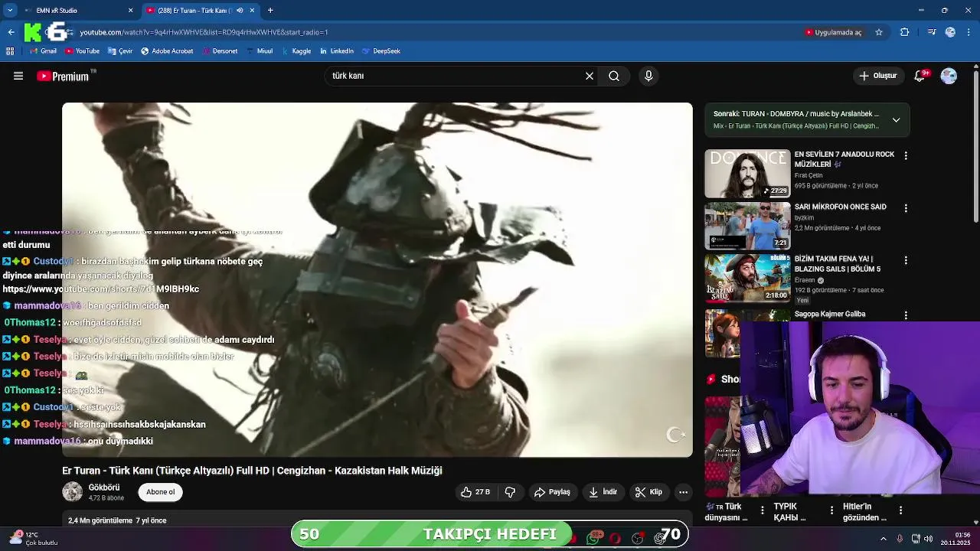
Task: Open SARI MİKROFON ONCE SAID thumbnail
Action: (x=747, y=226)
